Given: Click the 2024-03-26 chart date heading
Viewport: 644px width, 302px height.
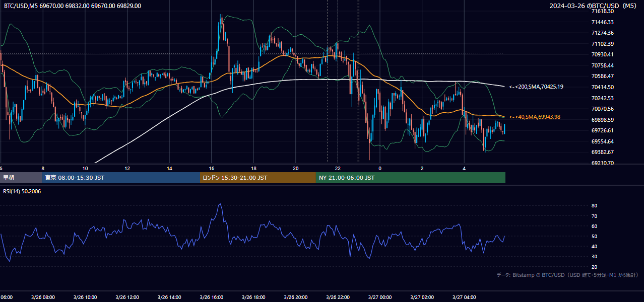Looking at the screenshot, I should 594,6.
